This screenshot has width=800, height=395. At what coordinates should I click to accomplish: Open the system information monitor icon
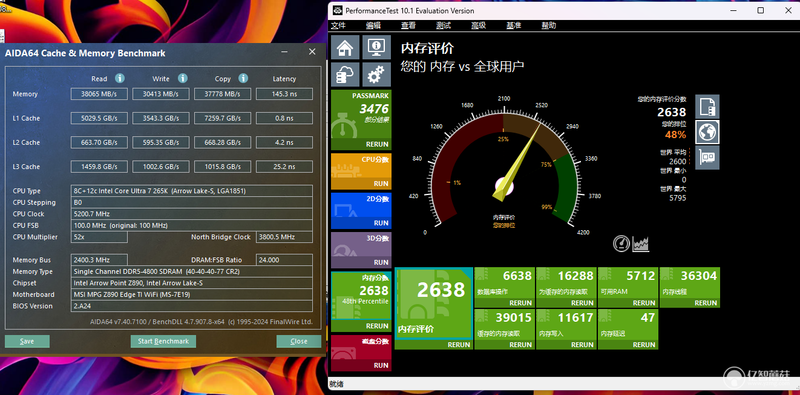click(x=377, y=47)
